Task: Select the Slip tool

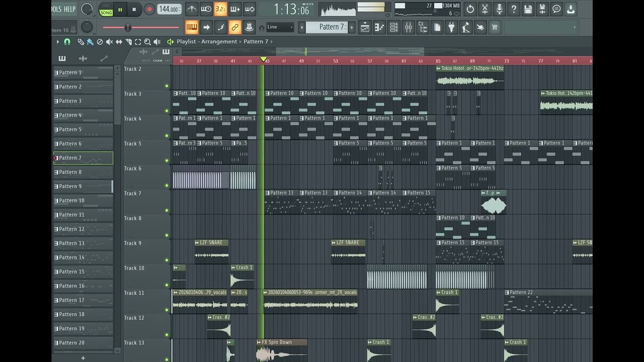Action: (x=119, y=42)
